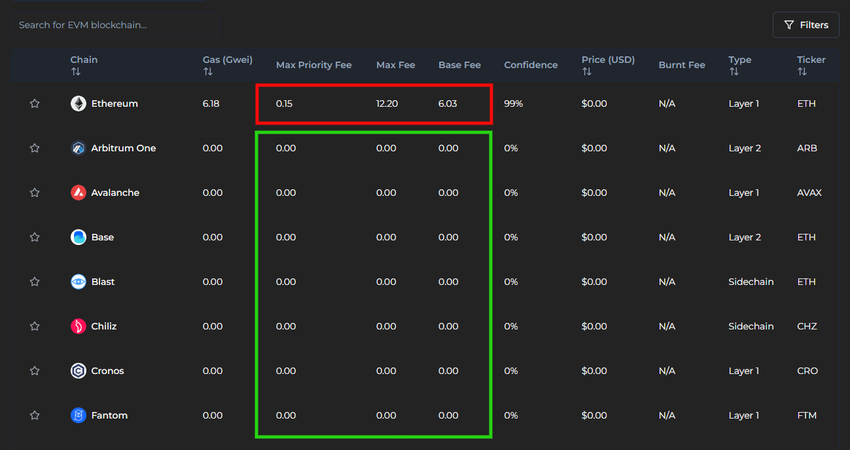Screen dimensions: 850x450
Task: Sort by Type column arrows
Action: point(733,72)
